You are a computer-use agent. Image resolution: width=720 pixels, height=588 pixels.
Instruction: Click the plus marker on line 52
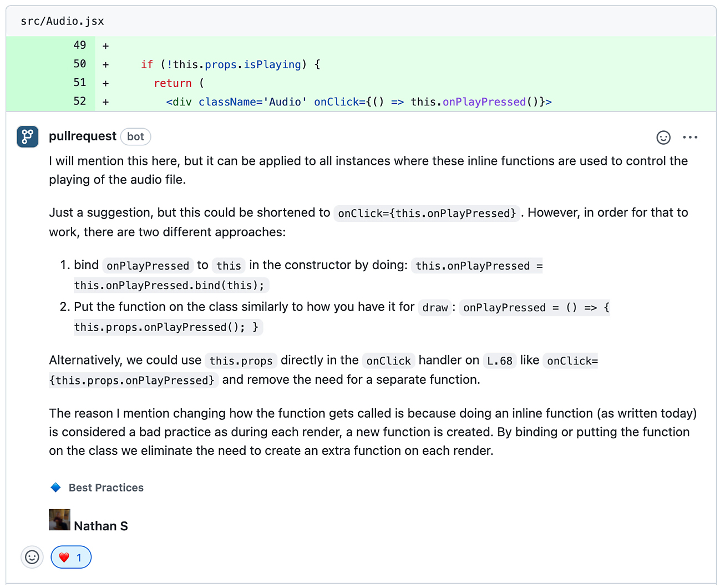105,102
